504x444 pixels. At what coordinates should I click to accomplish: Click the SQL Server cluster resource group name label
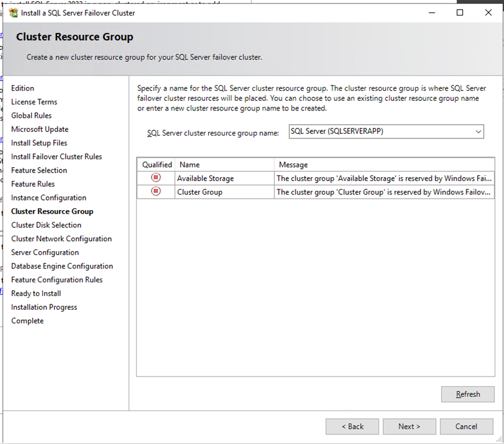pos(213,133)
